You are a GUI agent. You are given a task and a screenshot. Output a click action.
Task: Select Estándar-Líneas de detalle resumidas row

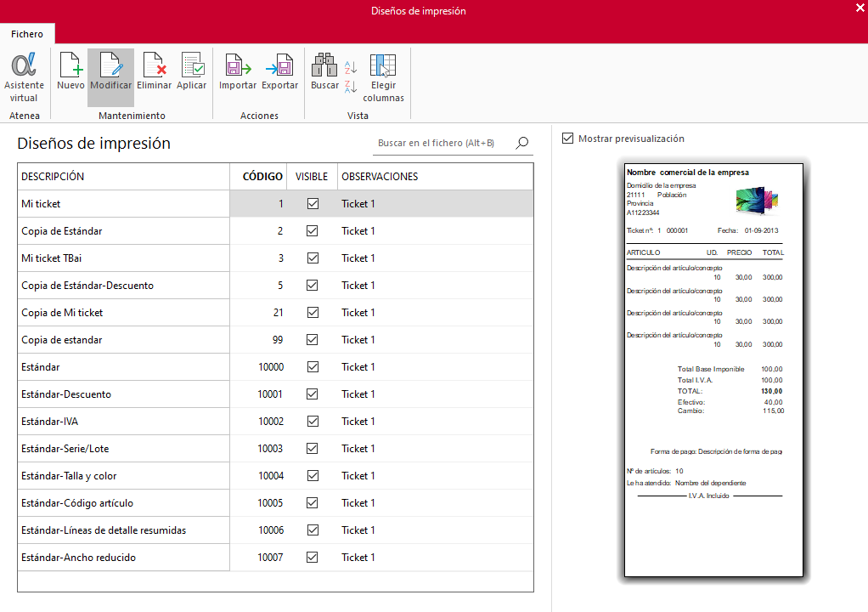(275, 530)
